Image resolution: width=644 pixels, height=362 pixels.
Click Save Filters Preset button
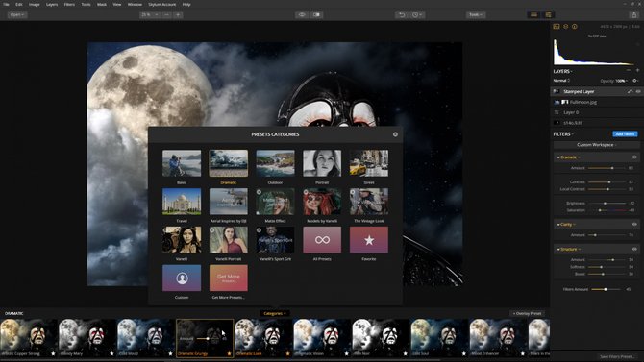[x=616, y=356]
